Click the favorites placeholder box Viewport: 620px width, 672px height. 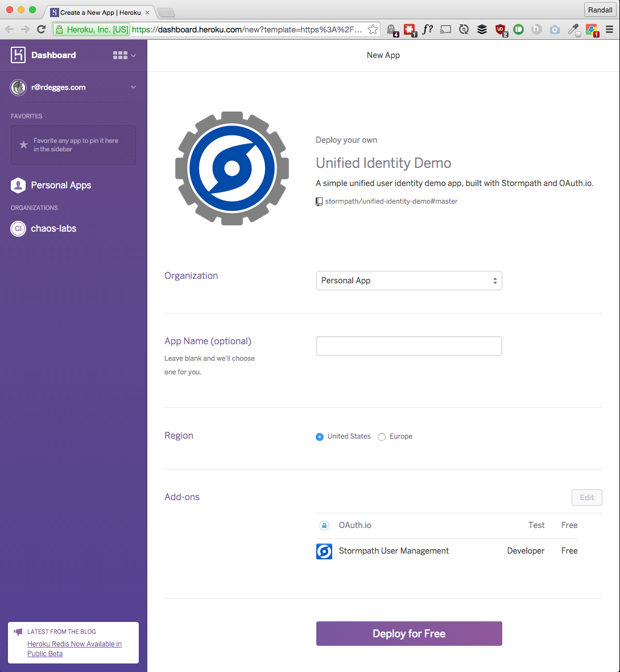[x=73, y=145]
